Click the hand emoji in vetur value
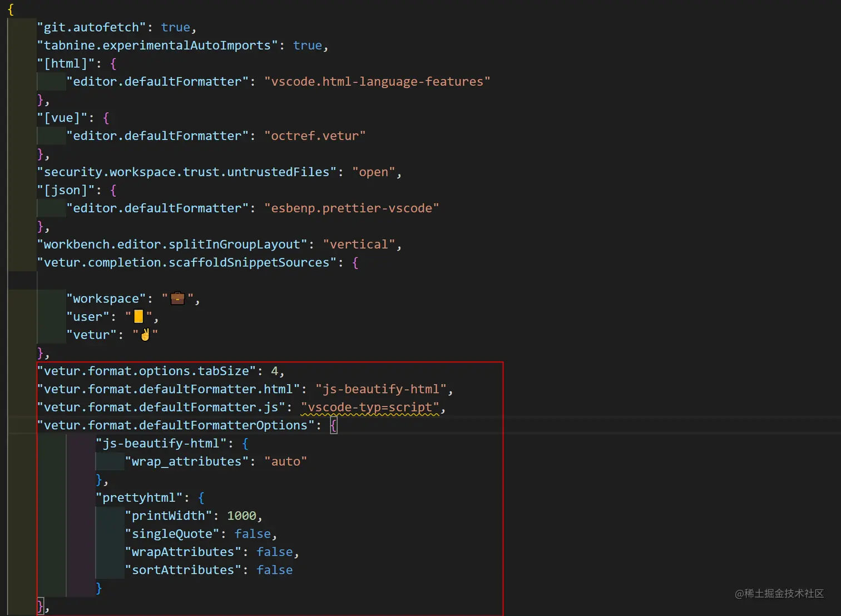Screen dimensions: 841x616 tap(146, 335)
